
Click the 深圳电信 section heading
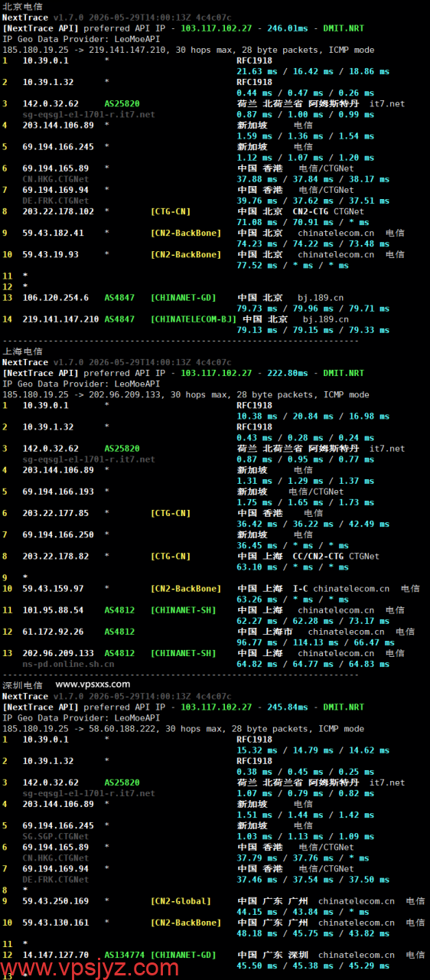22,685
